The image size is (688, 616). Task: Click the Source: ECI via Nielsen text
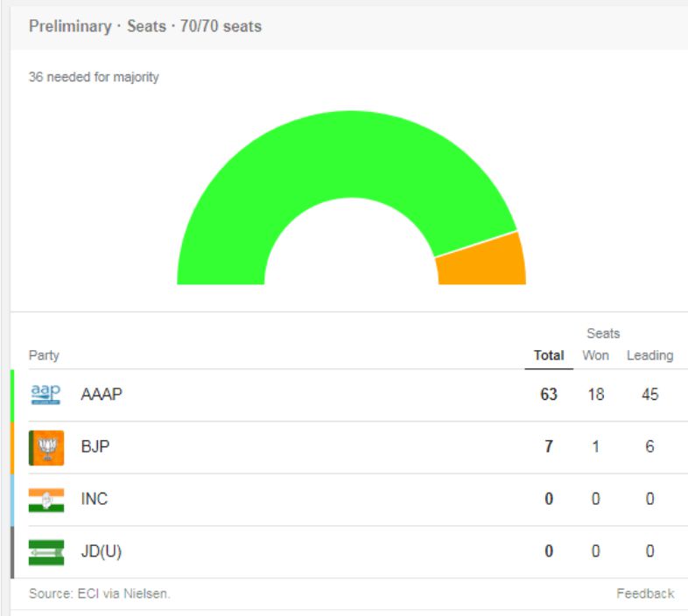(100, 593)
